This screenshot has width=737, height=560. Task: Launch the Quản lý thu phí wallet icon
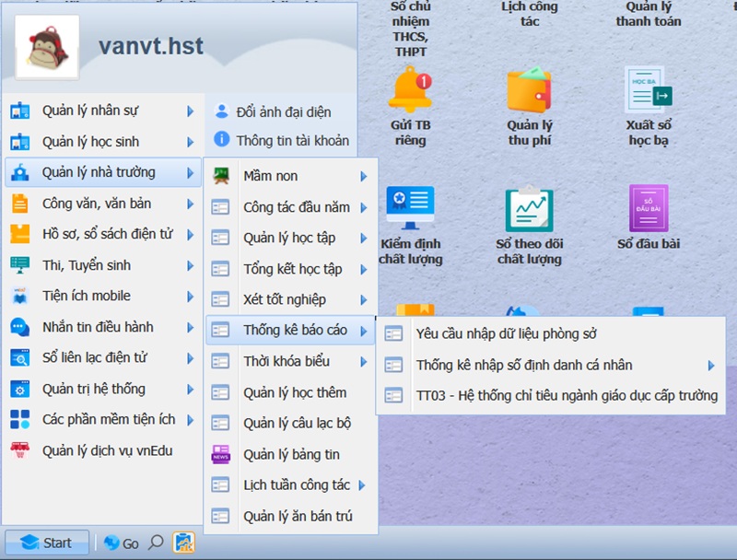tap(529, 89)
